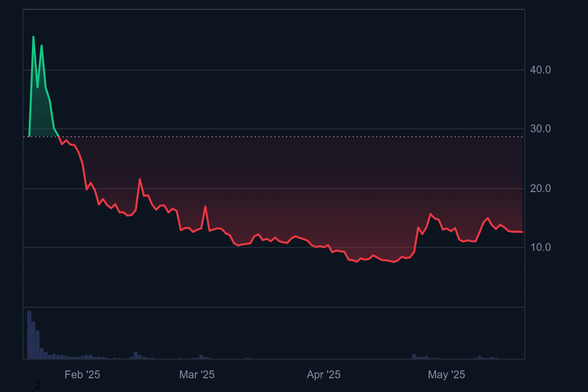The width and height of the screenshot is (588, 392).
Task: Click the Mar '25 date label
Action: tap(197, 375)
